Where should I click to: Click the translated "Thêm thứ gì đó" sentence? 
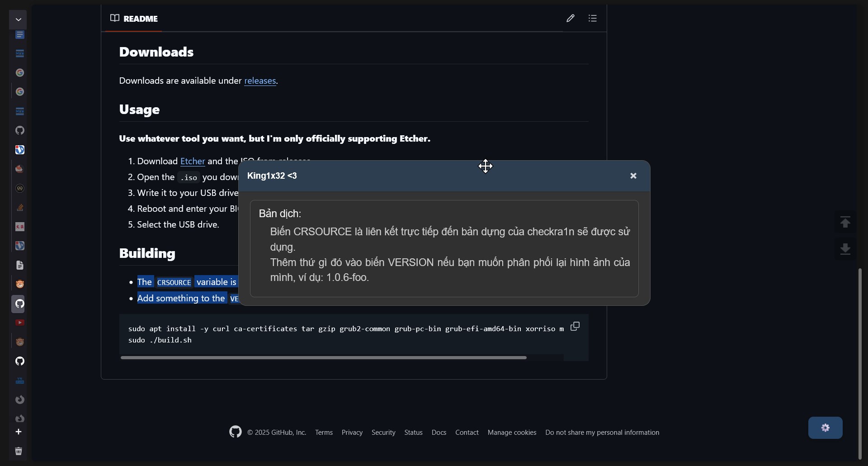click(x=450, y=270)
